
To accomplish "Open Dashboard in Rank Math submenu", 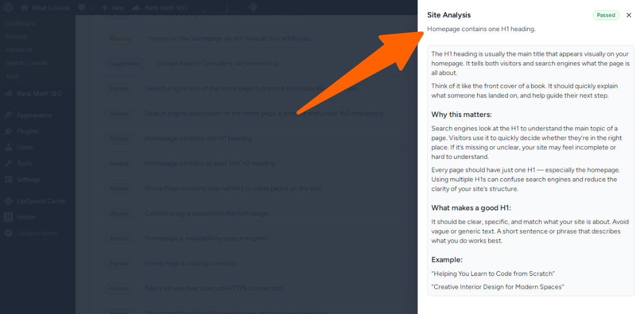I will point(20,24).
